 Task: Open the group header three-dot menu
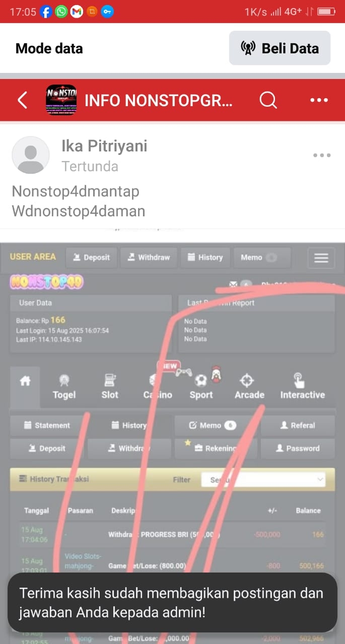pos(319,100)
